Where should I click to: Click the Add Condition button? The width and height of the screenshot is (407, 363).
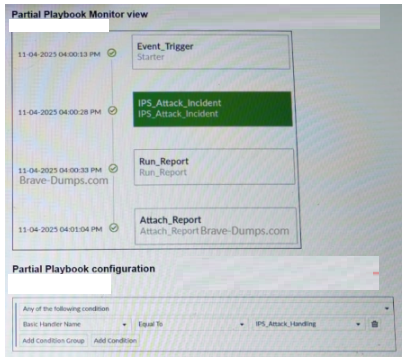tap(115, 341)
